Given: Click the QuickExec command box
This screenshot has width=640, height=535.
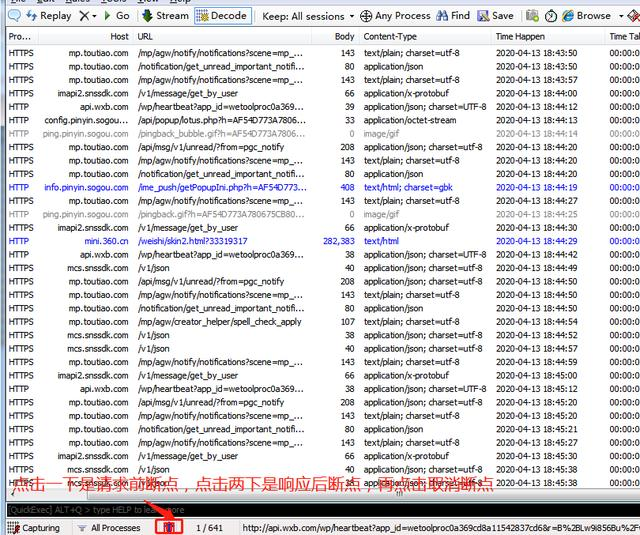Looking at the screenshot, I should (322, 510).
